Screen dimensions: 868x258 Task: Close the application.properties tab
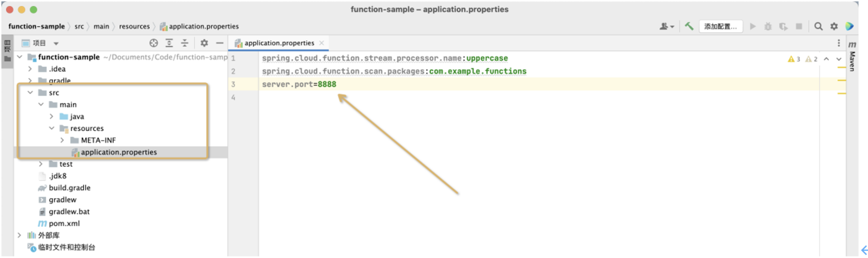point(321,43)
